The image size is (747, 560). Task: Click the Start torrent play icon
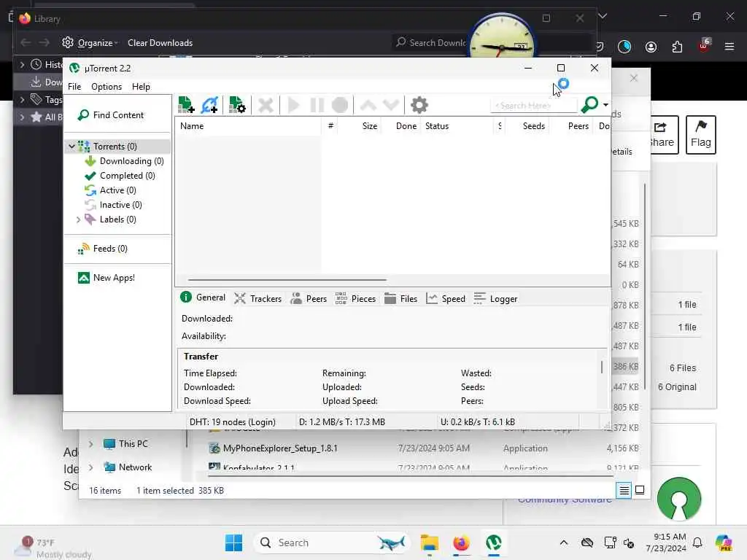pos(293,105)
